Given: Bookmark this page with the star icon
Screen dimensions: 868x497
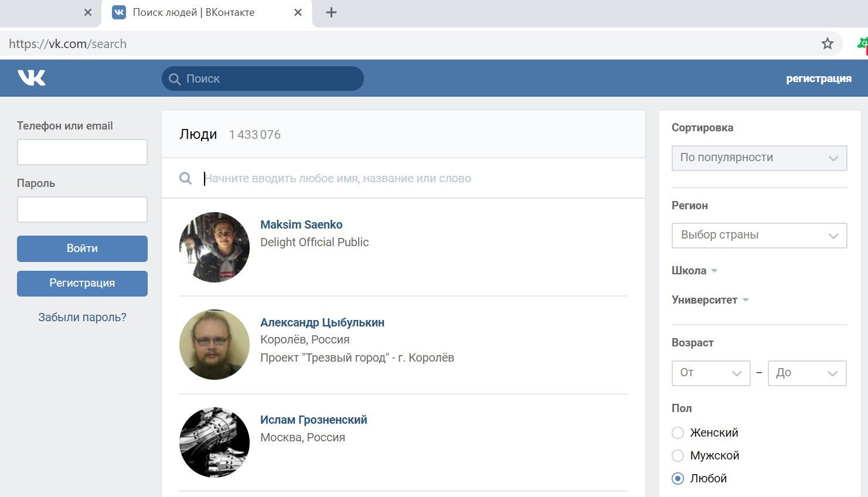Looking at the screenshot, I should 827,43.
